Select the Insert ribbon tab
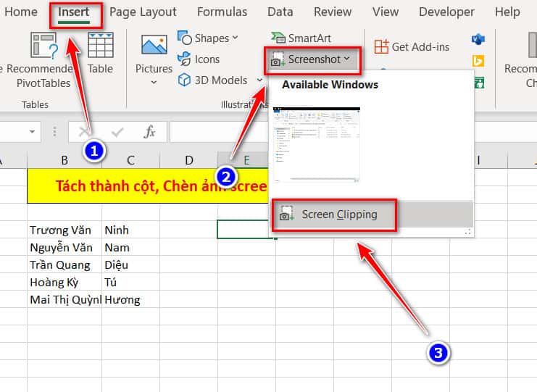The image size is (537, 392). (74, 12)
